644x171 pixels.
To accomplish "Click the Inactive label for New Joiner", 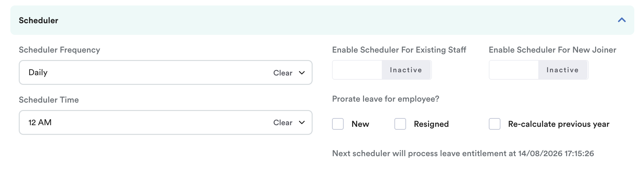I will [x=563, y=70].
